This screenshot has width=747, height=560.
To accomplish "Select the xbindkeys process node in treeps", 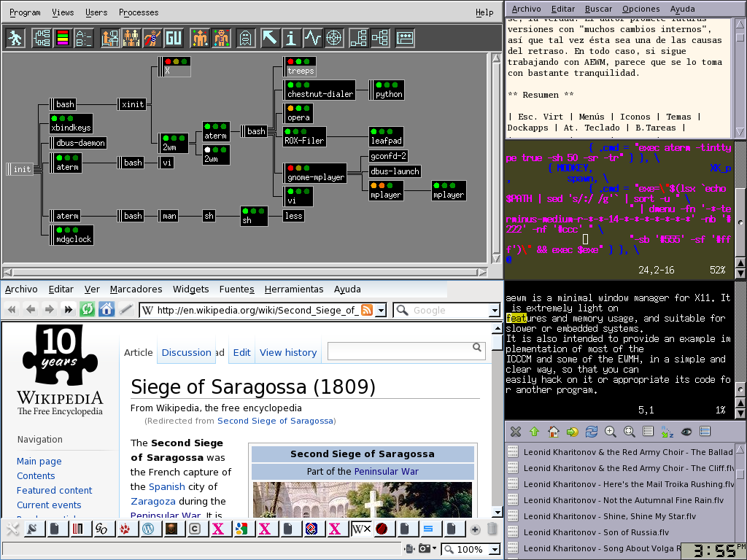I will 71,123.
